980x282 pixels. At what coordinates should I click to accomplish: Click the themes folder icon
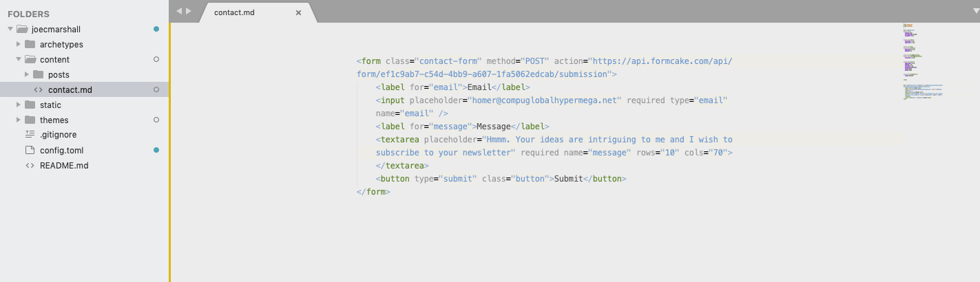click(x=30, y=120)
